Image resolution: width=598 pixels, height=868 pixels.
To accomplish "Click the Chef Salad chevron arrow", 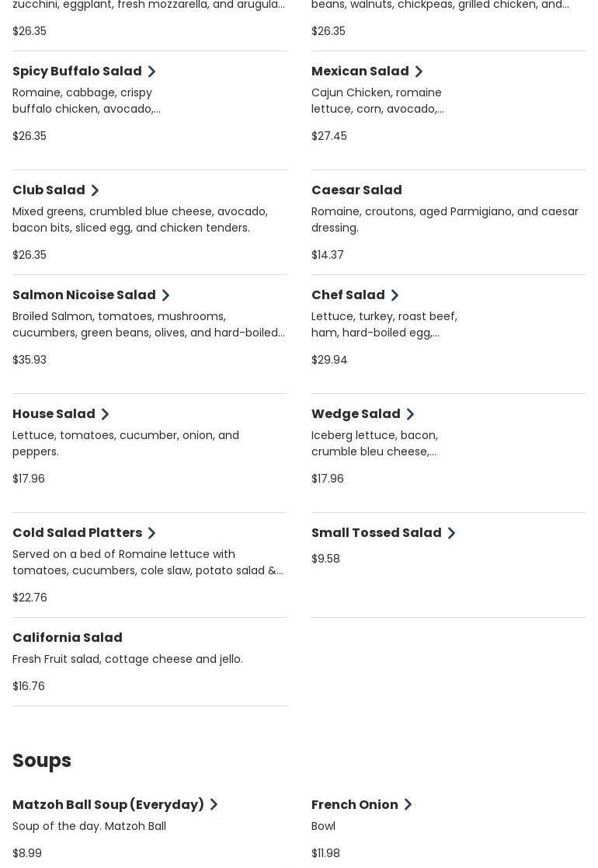I will 395,295.
